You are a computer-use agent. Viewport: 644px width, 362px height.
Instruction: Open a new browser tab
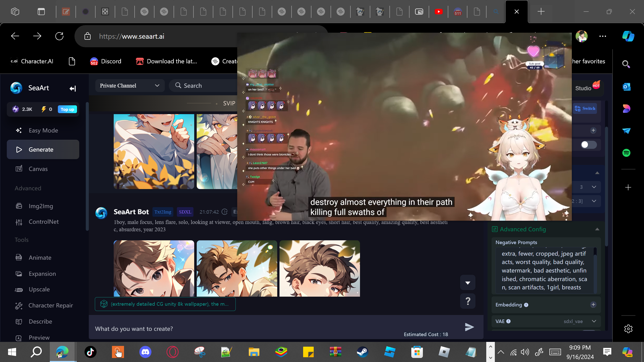tap(541, 12)
